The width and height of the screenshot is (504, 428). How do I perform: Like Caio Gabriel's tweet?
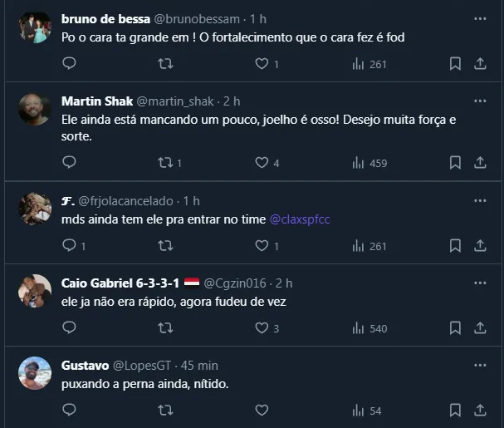(262, 328)
